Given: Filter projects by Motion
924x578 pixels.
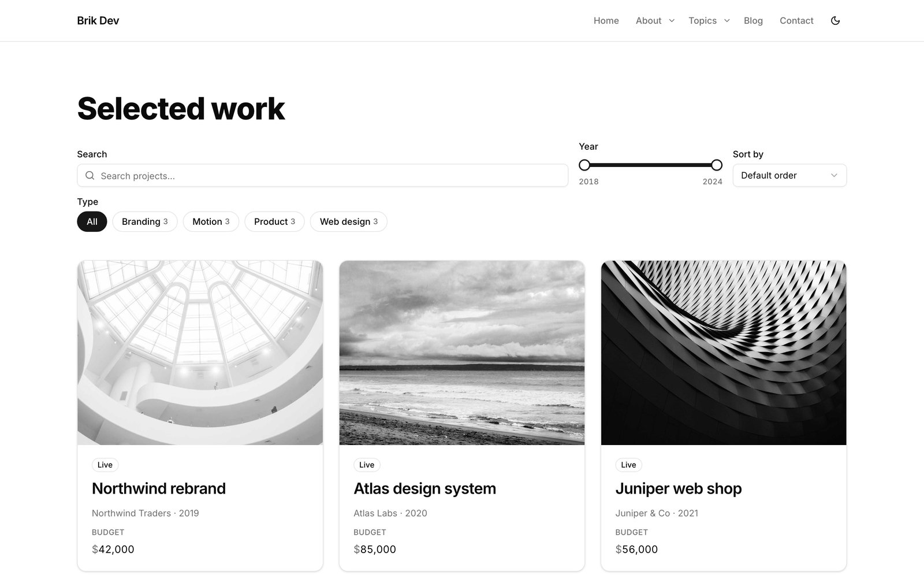Looking at the screenshot, I should click(211, 221).
